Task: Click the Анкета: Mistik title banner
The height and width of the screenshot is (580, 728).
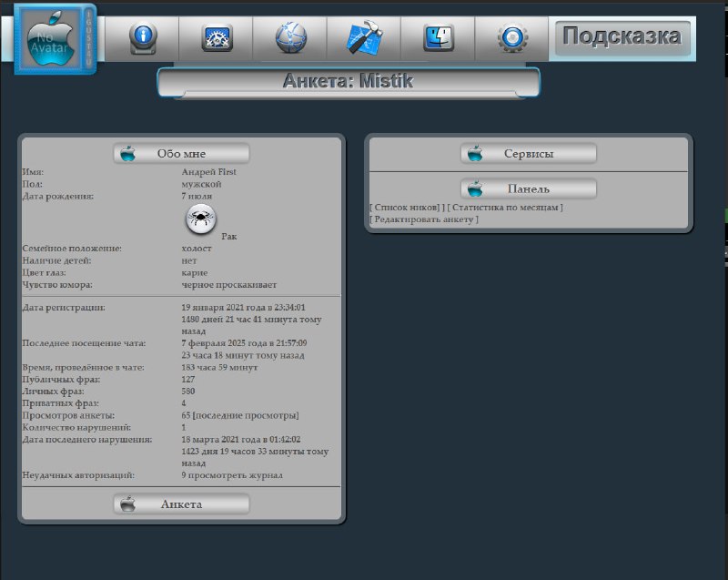Action: (x=349, y=82)
